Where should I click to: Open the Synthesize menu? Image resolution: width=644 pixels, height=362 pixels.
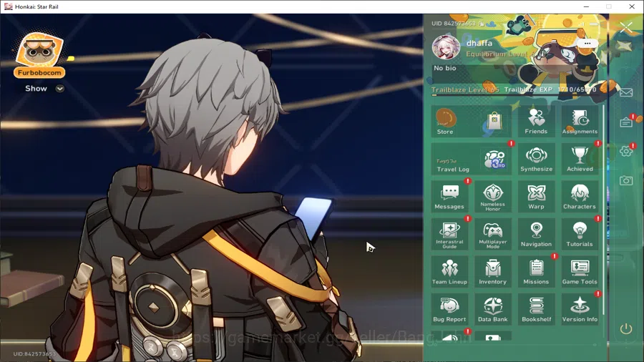[x=536, y=159]
